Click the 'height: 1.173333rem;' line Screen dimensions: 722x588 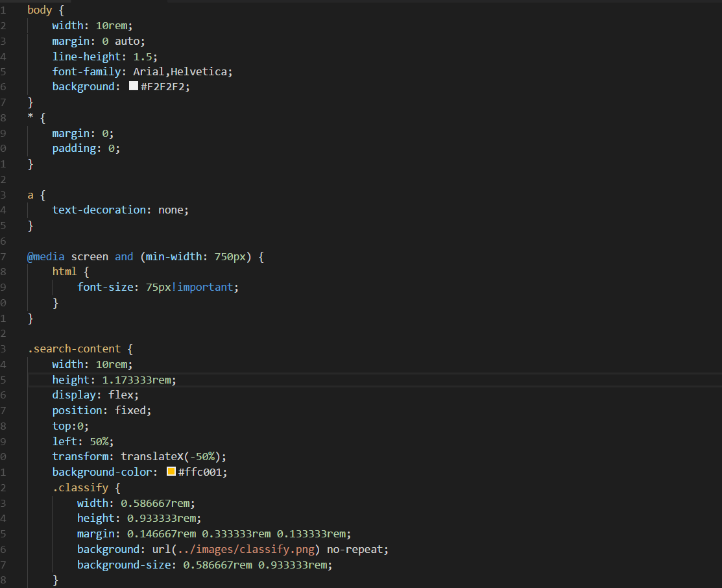tap(114, 380)
